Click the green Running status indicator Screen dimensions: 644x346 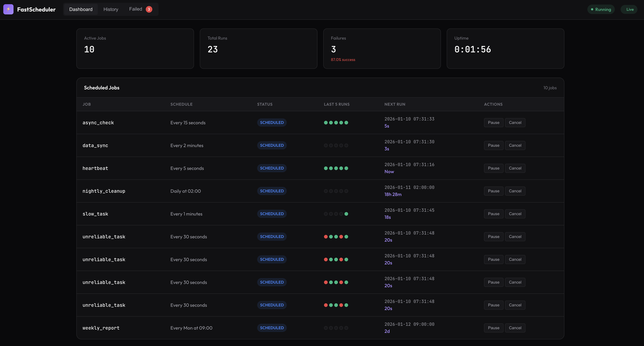coord(601,9)
